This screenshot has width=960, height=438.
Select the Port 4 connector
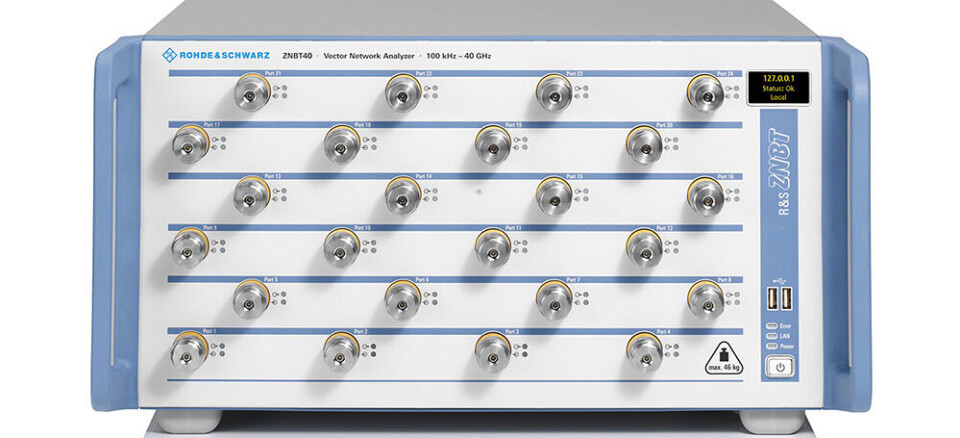644,352
